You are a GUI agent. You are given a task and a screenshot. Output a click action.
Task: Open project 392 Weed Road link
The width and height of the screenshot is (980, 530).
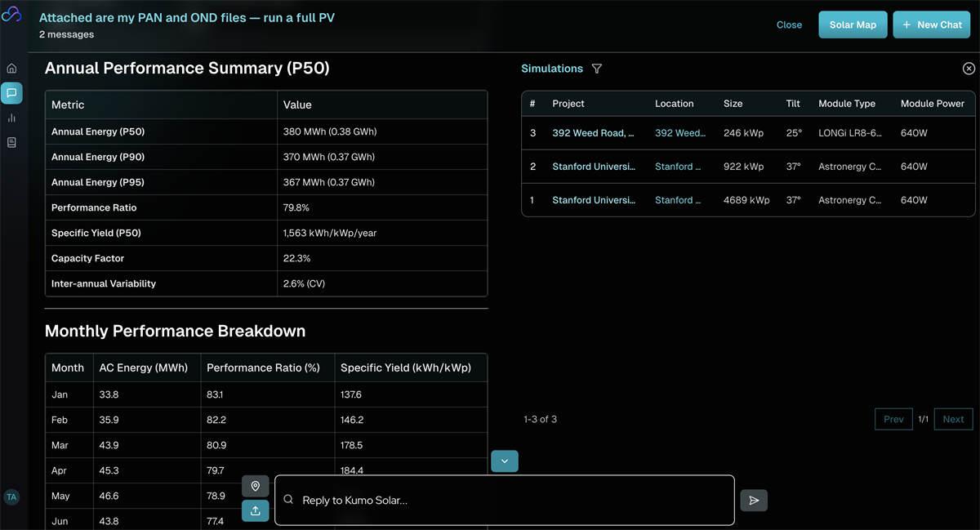tap(593, 133)
